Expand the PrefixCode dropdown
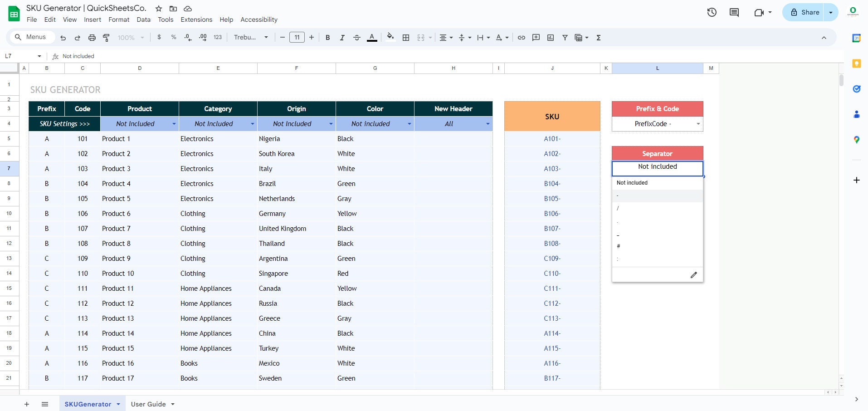 tap(697, 123)
